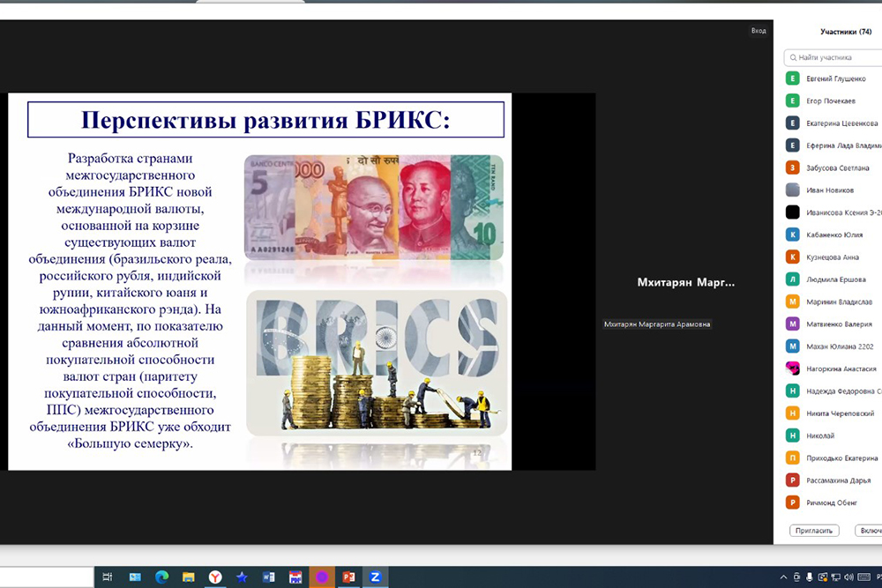Open the blue star app in taskbar
The image size is (882, 588).
click(x=242, y=577)
